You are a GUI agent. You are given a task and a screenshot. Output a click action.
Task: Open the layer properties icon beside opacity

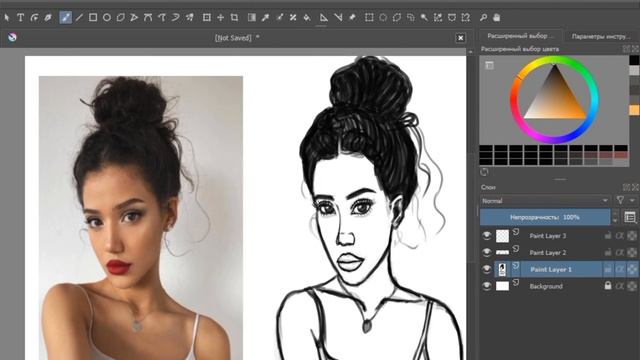click(x=630, y=217)
